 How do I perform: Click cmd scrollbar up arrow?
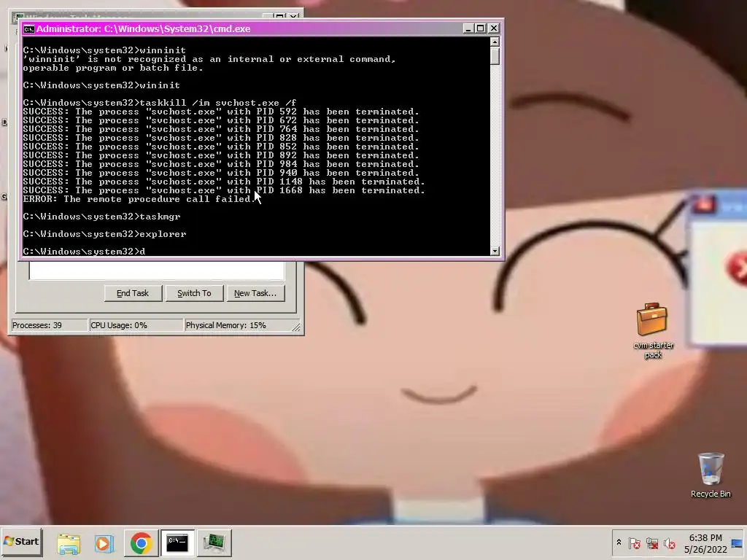[x=495, y=42]
